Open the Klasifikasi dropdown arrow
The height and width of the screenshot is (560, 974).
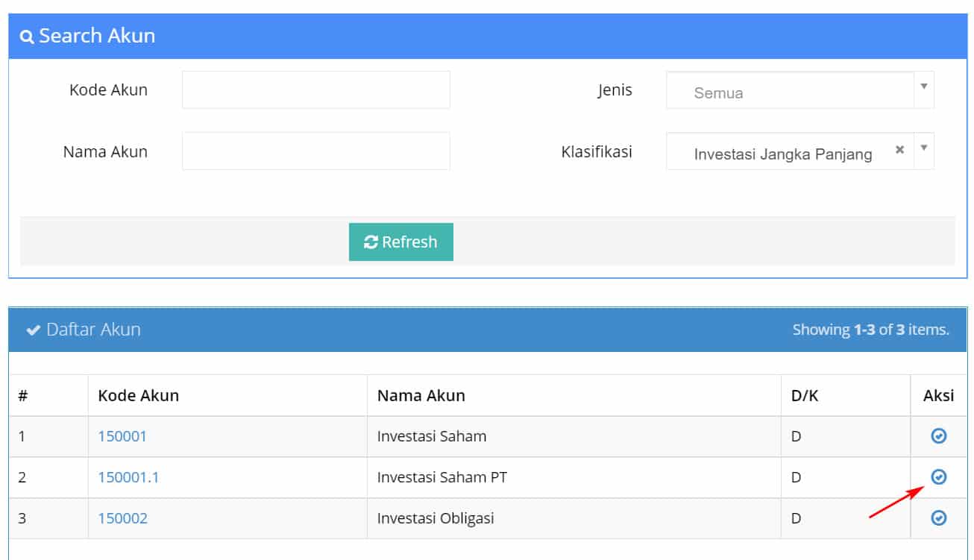point(923,148)
